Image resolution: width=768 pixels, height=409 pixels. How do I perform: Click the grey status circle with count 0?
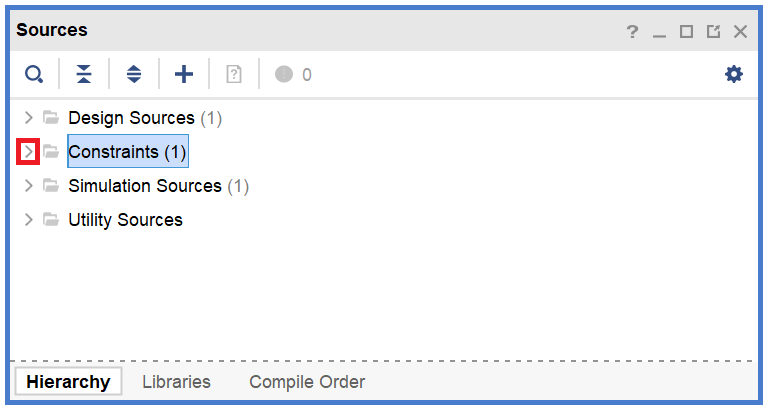coord(284,74)
